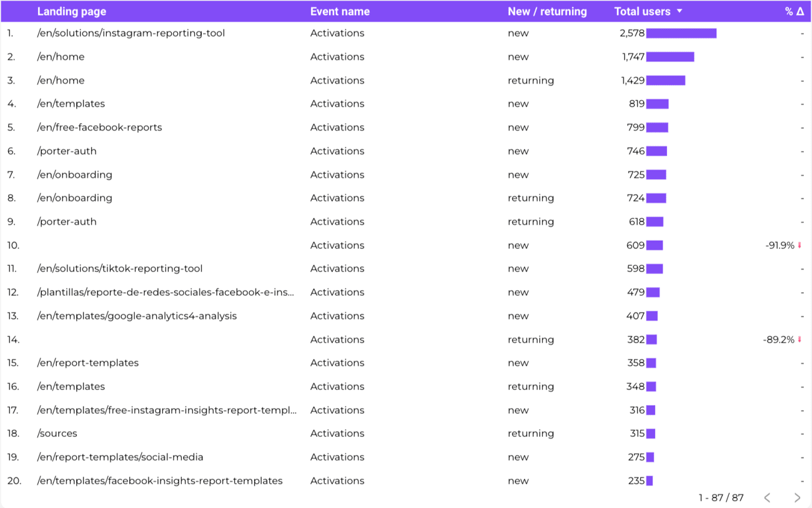Click the 609 total users value
This screenshot has height=508, width=812.
(636, 245)
